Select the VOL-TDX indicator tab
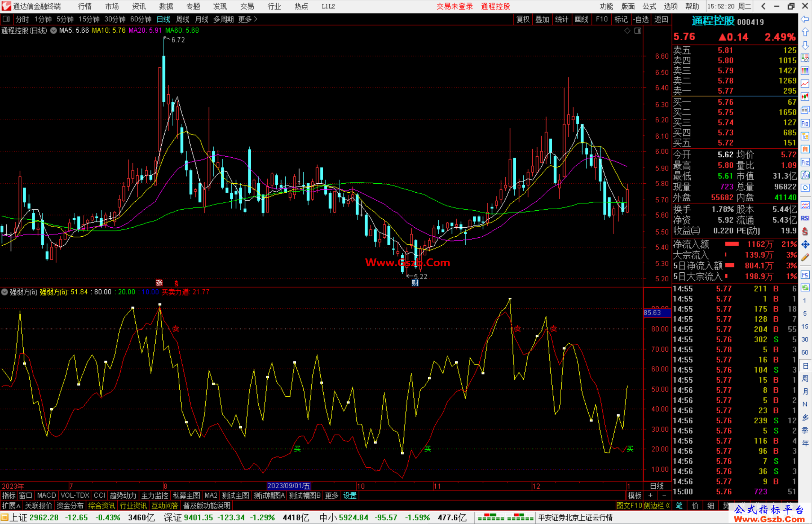Viewport: 812px width, 524px height. point(75,495)
